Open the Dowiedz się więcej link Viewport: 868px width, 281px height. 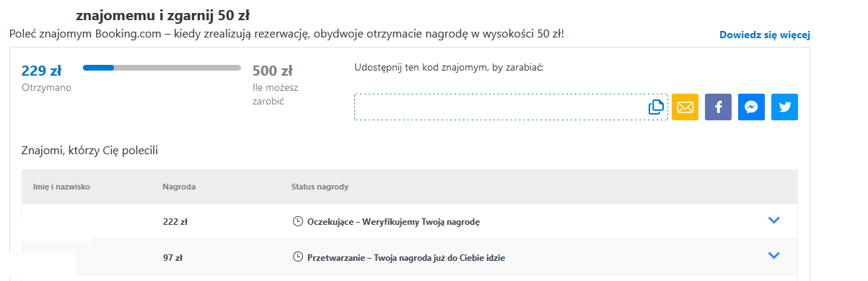765,35
